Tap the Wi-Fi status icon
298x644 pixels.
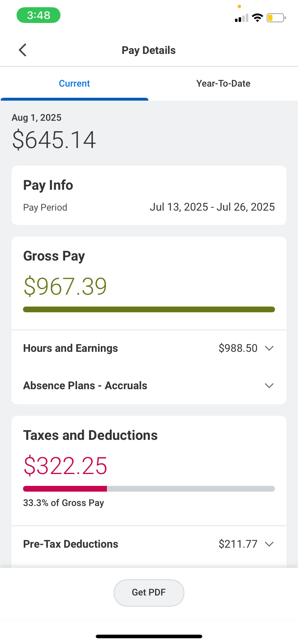[x=257, y=18]
